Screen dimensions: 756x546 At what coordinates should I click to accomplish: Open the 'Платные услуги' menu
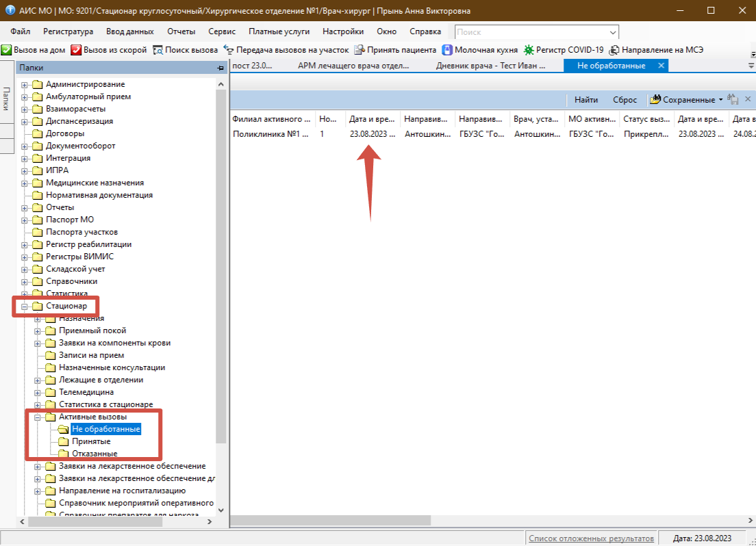[x=279, y=31]
